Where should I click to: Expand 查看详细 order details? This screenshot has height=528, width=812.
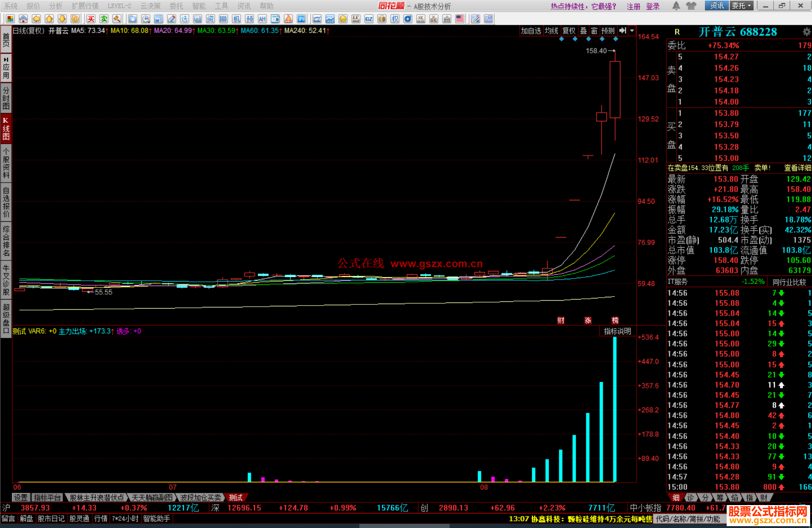click(797, 168)
